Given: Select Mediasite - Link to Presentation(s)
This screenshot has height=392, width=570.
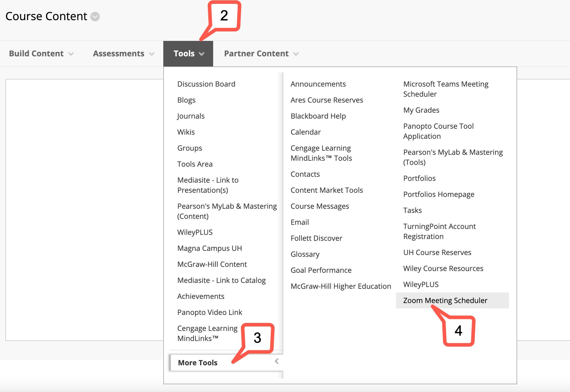Looking at the screenshot, I should tap(208, 185).
